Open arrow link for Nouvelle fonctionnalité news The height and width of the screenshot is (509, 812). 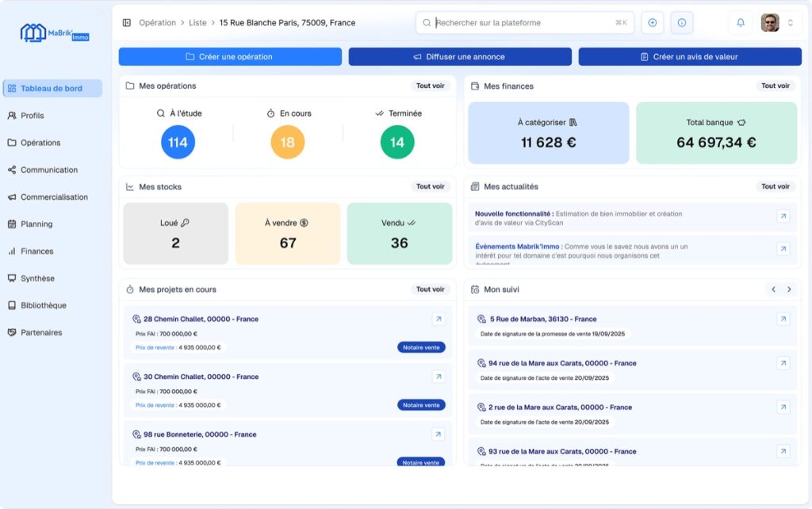[x=783, y=216]
